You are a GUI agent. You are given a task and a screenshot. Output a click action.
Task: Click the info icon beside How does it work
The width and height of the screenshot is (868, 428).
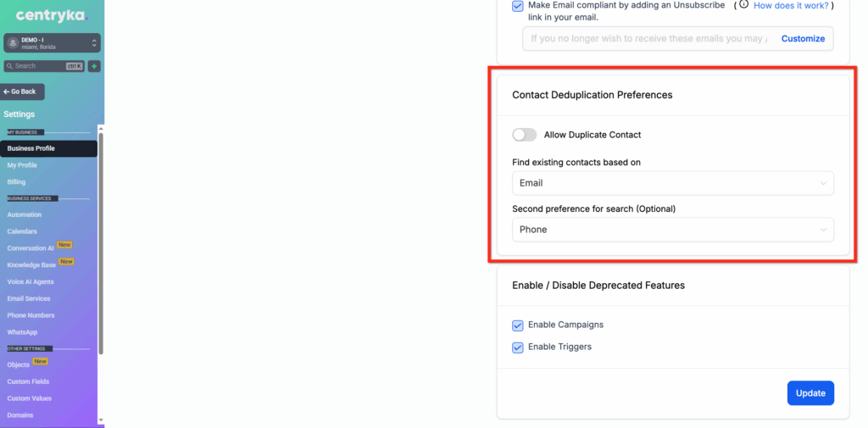point(743,5)
